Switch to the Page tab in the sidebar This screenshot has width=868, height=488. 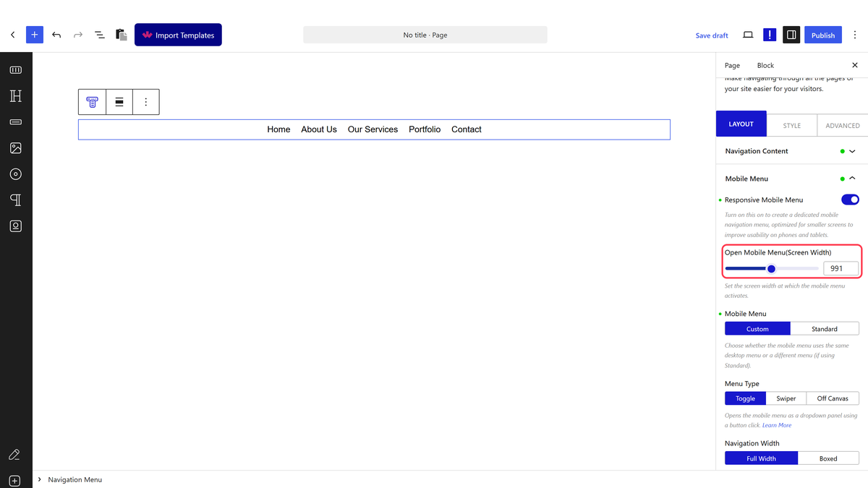(732, 65)
